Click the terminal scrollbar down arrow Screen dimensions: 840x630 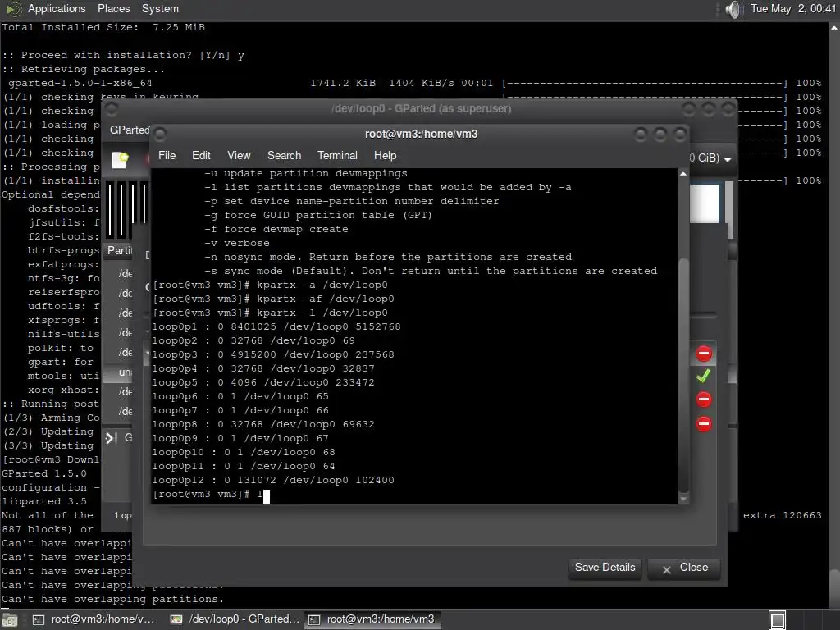tap(683, 499)
